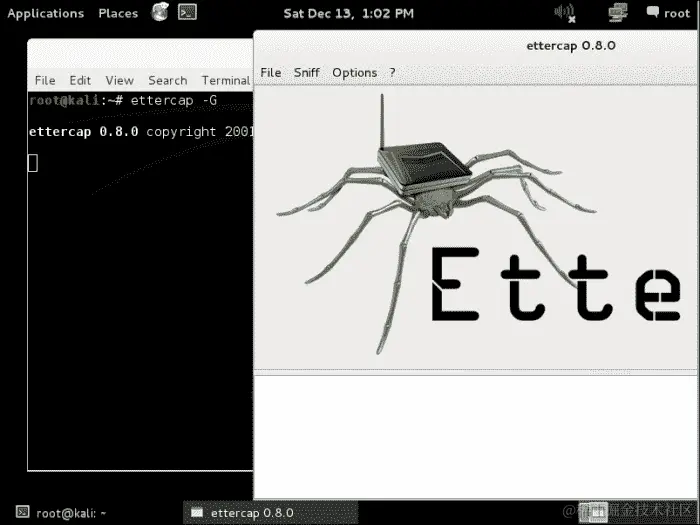Click the ettercap message log pane
Image resolution: width=700 pixels, height=525 pixels.
point(475,437)
